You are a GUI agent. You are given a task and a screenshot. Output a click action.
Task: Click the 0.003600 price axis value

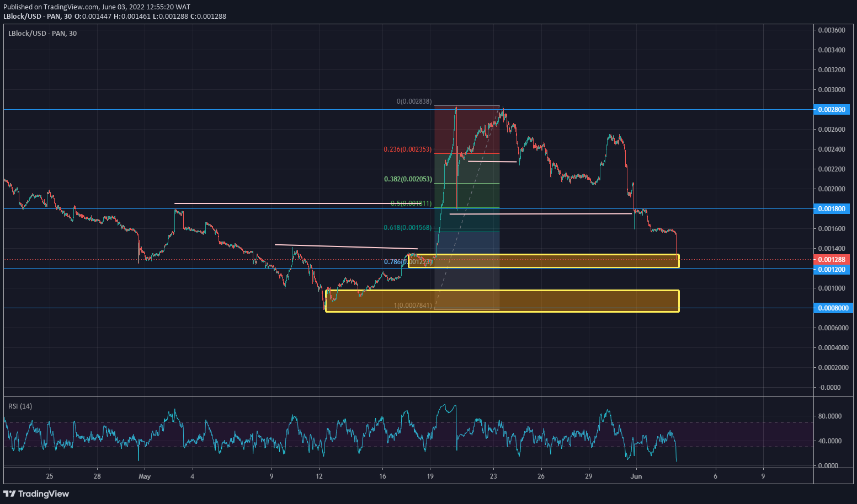(832, 30)
